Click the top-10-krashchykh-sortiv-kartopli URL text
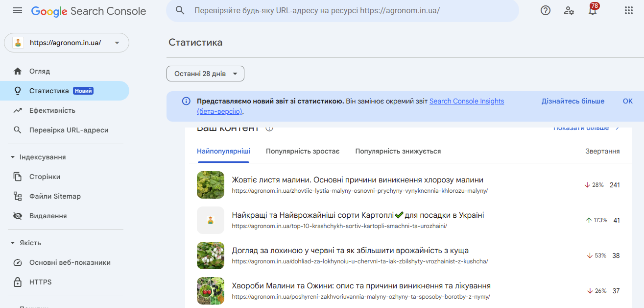644x308 pixels. [x=339, y=226]
